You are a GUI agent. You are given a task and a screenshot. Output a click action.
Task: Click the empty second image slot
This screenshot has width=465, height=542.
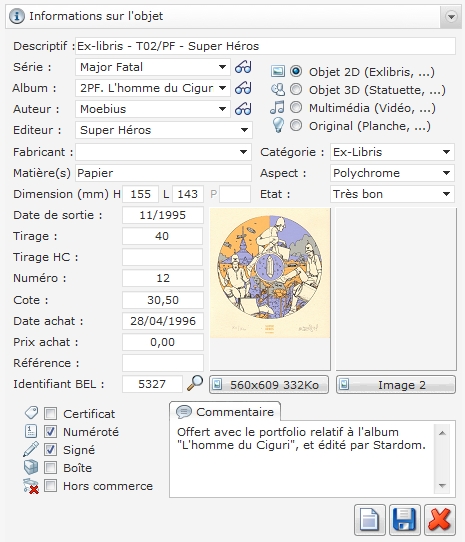pyautogui.click(x=396, y=289)
